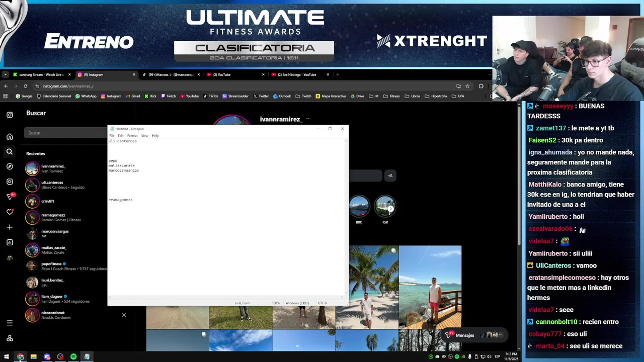644x362 pixels.
Task: Open the BRC story highlight
Action: tap(359, 209)
